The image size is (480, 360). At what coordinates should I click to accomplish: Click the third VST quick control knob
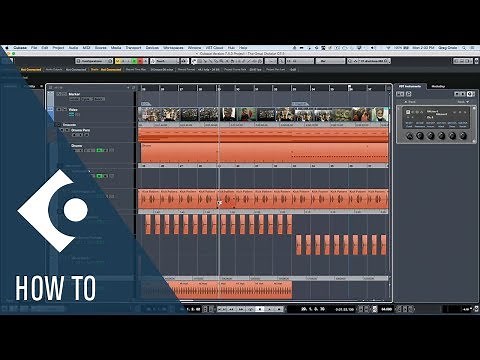click(431, 136)
